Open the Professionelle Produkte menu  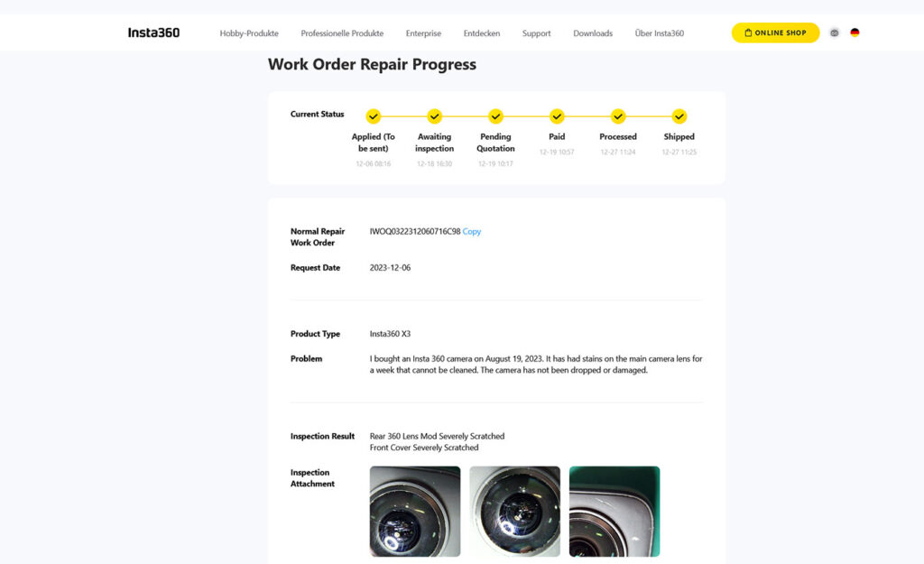[x=342, y=33]
